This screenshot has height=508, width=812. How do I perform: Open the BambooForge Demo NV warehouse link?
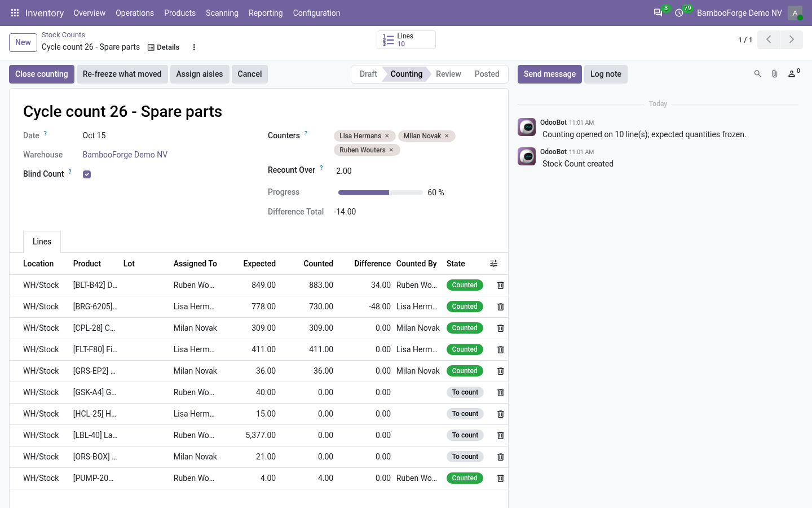point(125,155)
